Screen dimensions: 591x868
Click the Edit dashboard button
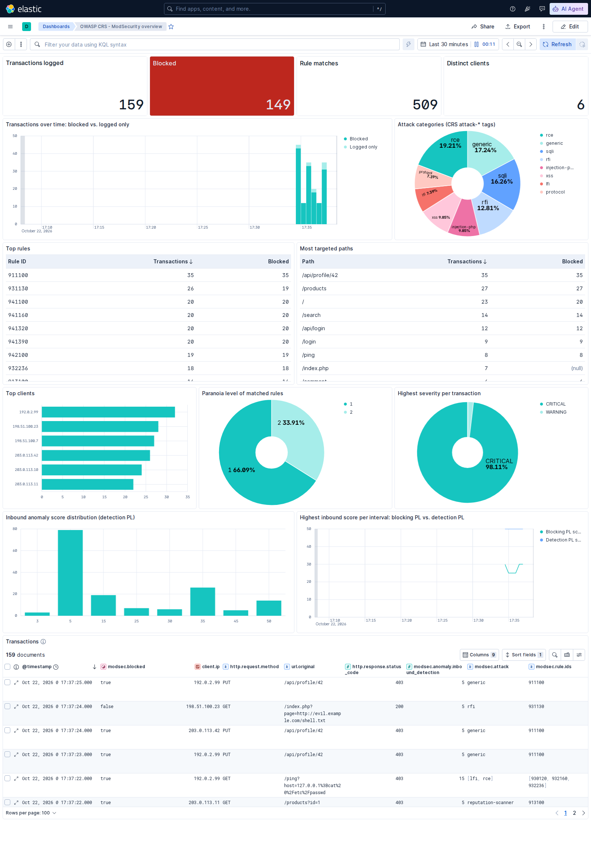(x=570, y=27)
